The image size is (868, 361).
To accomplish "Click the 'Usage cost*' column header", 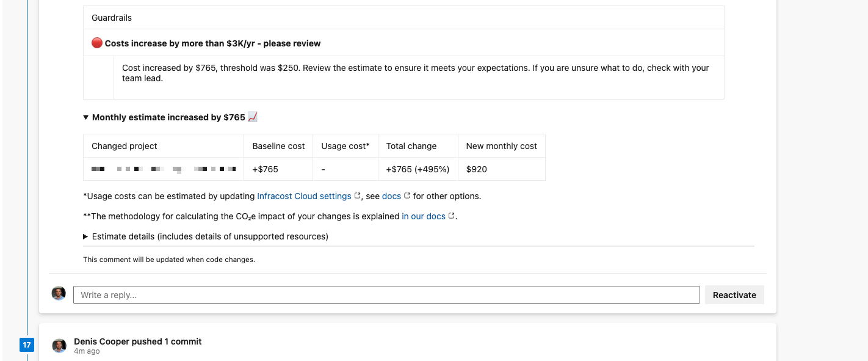I will (x=345, y=146).
